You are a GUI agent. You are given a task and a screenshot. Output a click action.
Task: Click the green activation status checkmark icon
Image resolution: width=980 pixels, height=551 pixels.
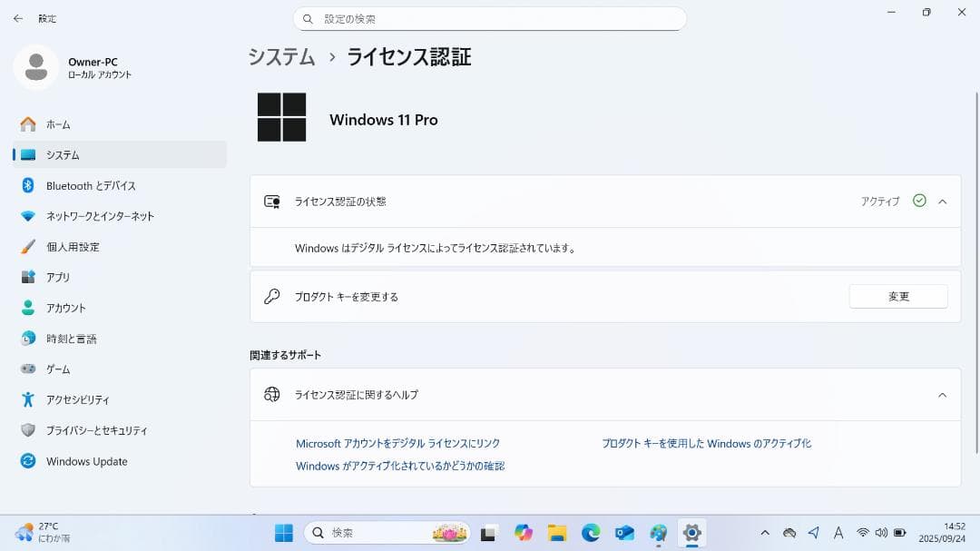pyautogui.click(x=919, y=202)
